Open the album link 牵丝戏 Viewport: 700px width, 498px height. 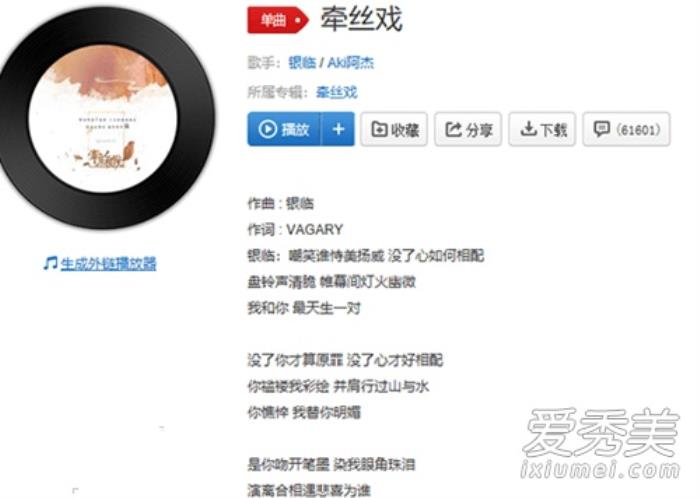point(337,92)
